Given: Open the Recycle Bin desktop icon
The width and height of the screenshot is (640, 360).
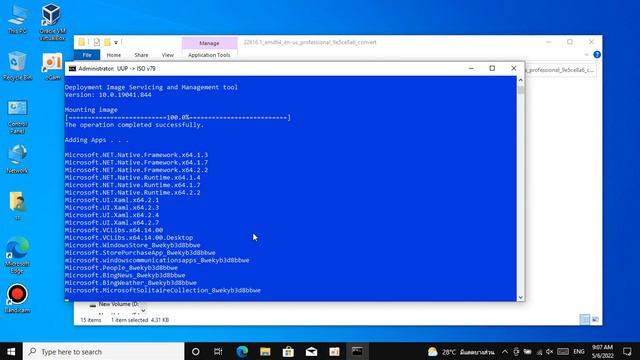Looking at the screenshot, I should coord(17,66).
